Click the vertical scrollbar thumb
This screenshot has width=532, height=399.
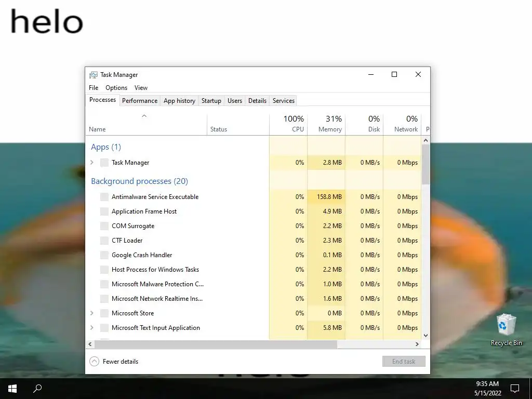(426, 165)
